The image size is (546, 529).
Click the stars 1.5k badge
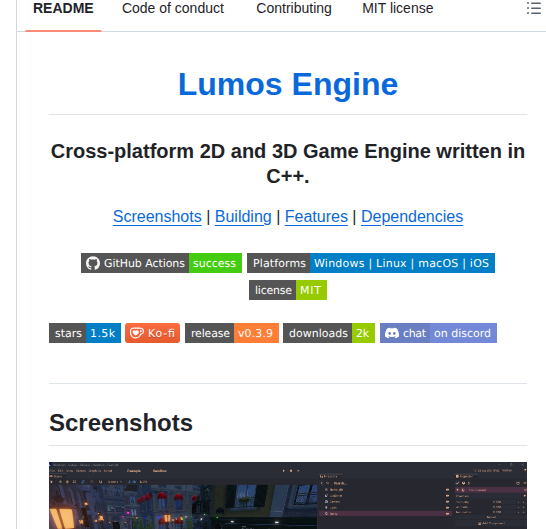tap(85, 333)
